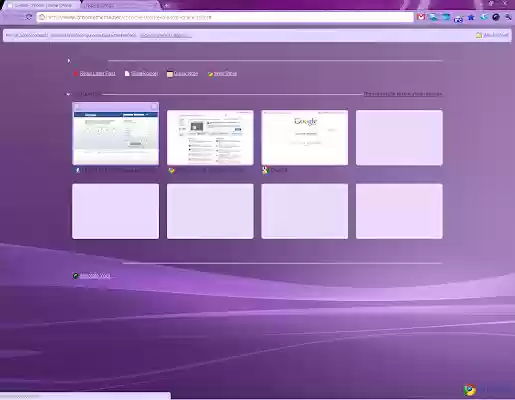515x400 pixels.
Task: Expand the collapsed section arrow above the apps
Action: pyautogui.click(x=69, y=61)
